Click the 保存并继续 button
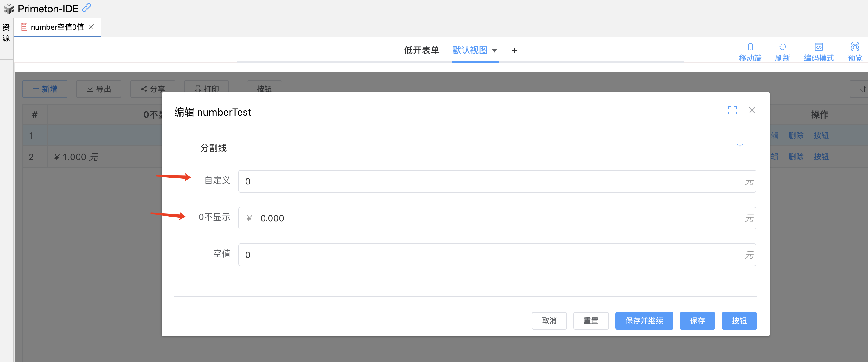The height and width of the screenshot is (362, 868). pos(644,320)
